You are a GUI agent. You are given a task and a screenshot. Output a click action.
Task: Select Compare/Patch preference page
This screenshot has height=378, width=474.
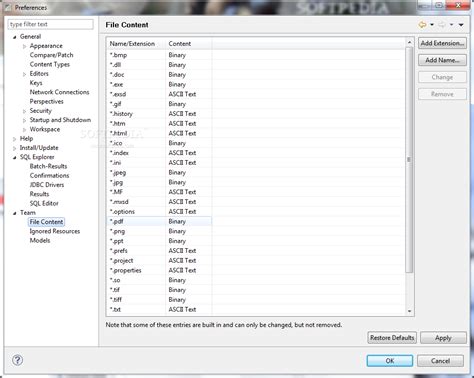pyautogui.click(x=51, y=55)
